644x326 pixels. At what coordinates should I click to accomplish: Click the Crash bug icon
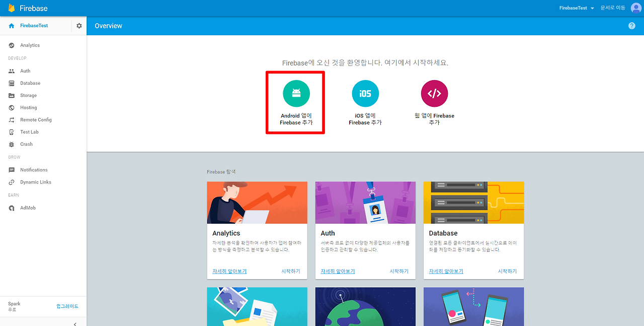[x=12, y=144]
